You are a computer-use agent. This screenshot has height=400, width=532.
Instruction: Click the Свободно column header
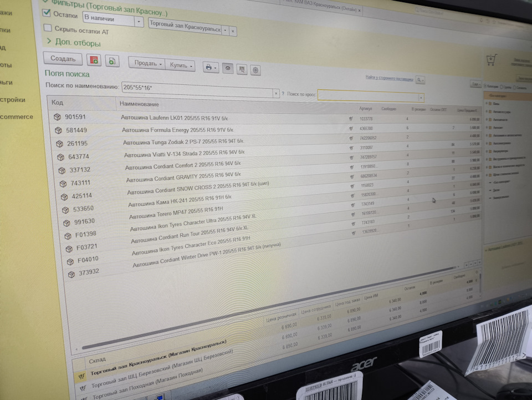click(389, 109)
